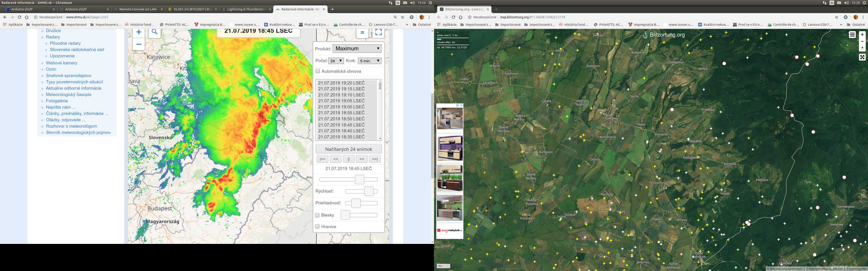Expand Blitzortung map to fullscreen

[x=862, y=57]
